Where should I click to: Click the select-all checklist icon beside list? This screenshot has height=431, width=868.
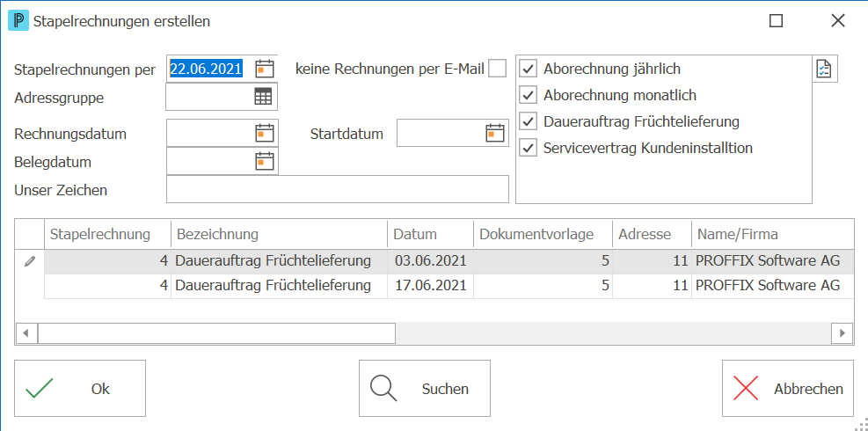point(825,69)
